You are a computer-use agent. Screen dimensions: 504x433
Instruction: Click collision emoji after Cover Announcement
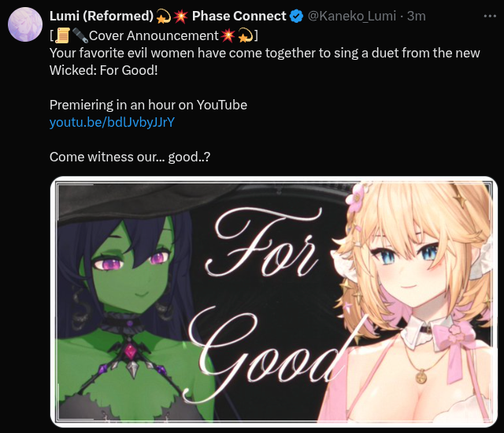228,35
